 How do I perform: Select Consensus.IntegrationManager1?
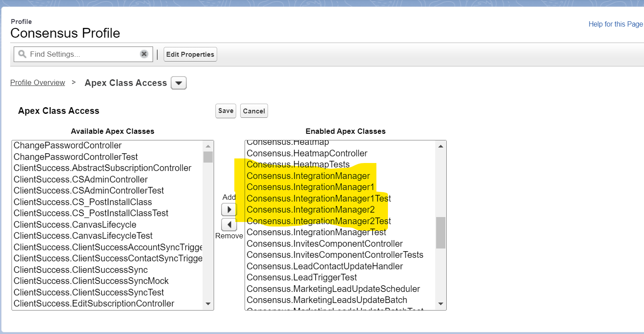[340, 187]
